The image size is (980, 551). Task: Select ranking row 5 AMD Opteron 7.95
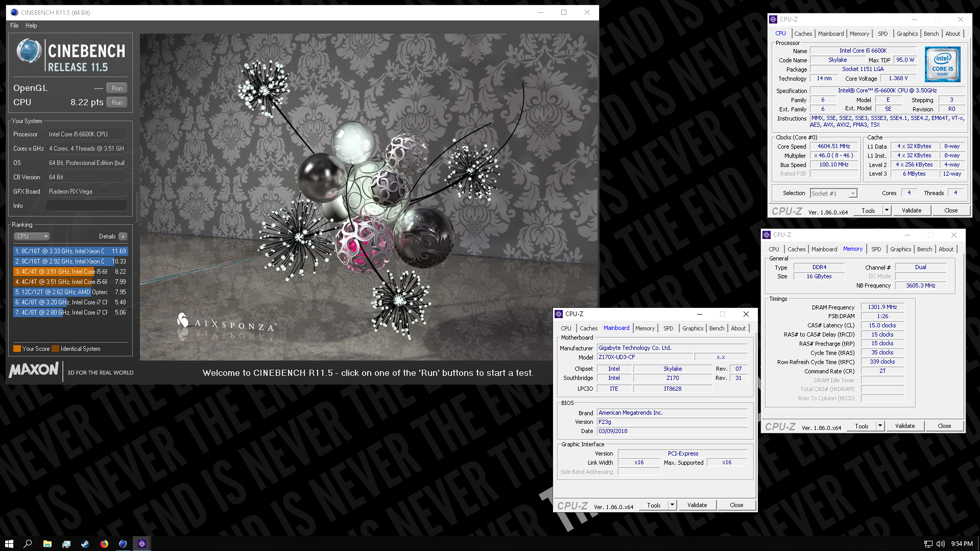(x=70, y=292)
